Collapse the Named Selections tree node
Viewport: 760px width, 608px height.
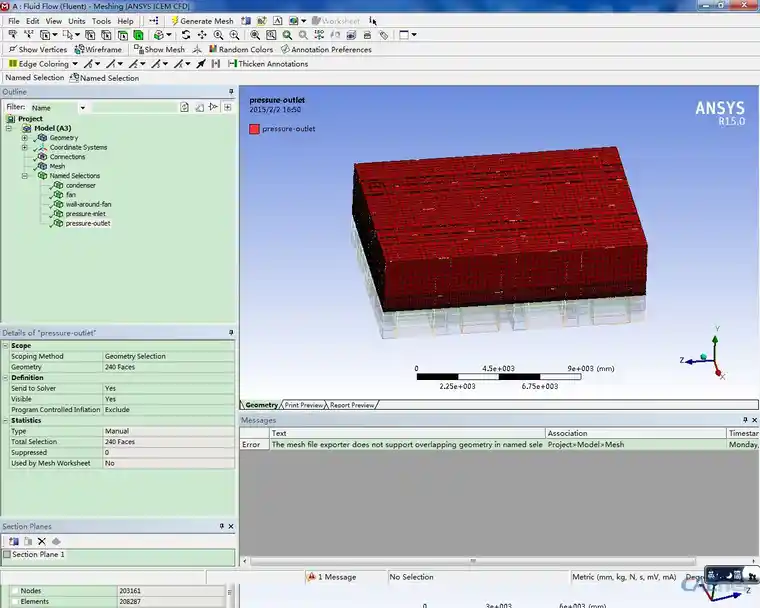pos(24,176)
